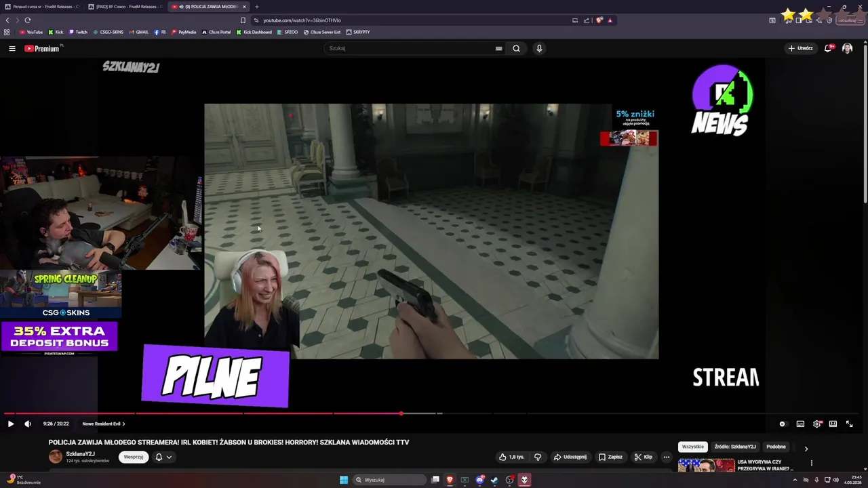This screenshot has height=488, width=868.
Task: Open Brave Rewards triangle icon
Action: click(x=610, y=20)
